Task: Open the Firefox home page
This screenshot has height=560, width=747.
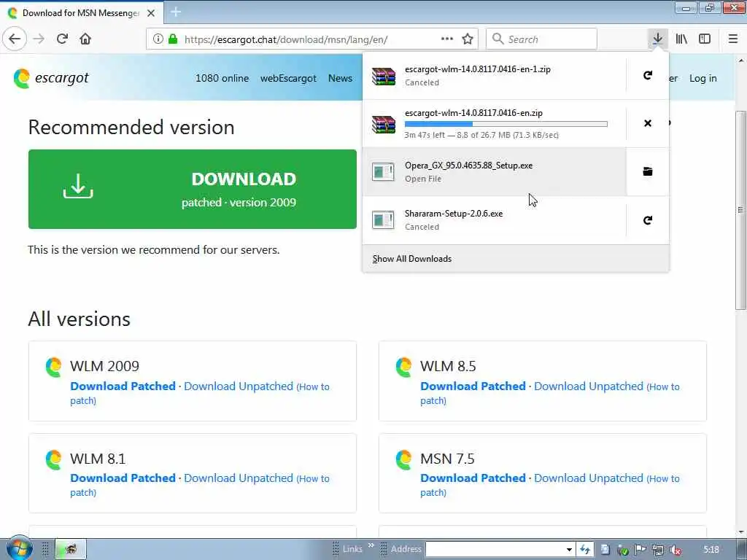Action: pyautogui.click(x=85, y=39)
